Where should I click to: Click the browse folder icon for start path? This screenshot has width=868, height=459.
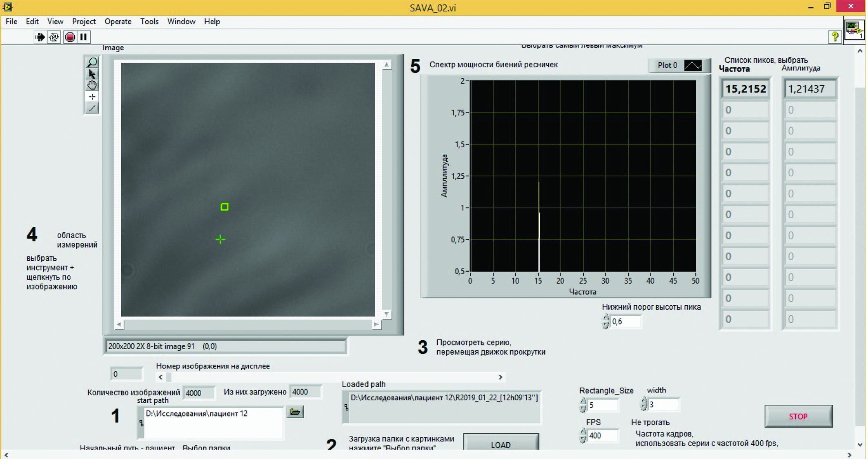pos(295,412)
